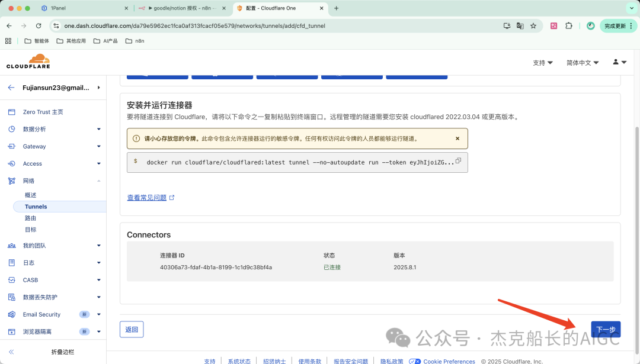Click the Cloudflare logo
Viewport: 640px width, 364px height.
point(28,62)
